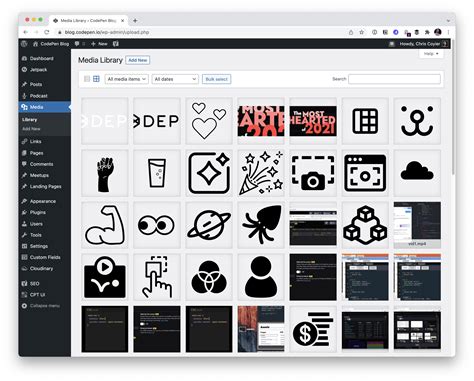474x381 pixels.
Task: Click the Plugins sidebar icon
Action: (x=24, y=212)
